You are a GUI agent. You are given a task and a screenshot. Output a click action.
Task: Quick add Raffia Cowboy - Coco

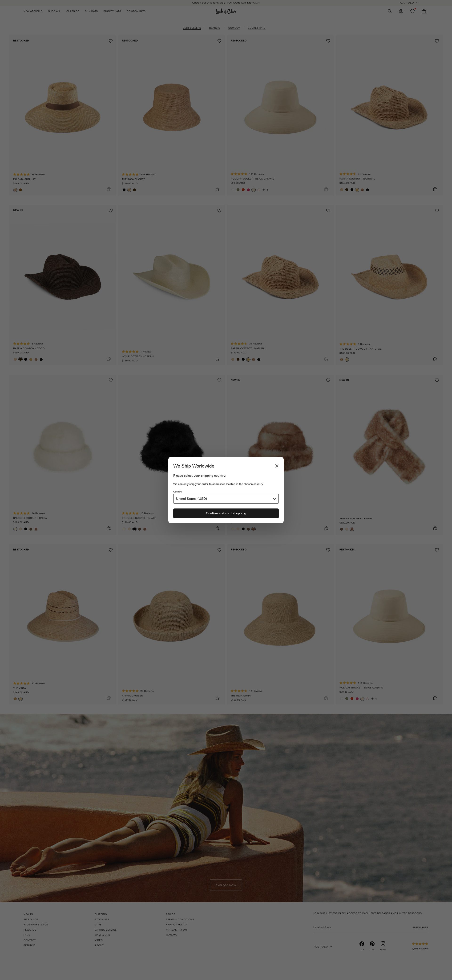(x=109, y=359)
